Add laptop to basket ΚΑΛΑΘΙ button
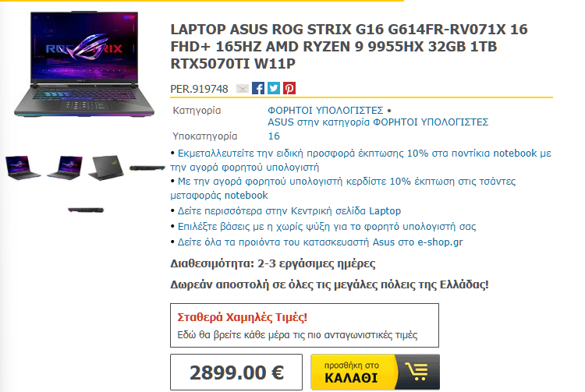The image size is (585, 392). pos(375,372)
